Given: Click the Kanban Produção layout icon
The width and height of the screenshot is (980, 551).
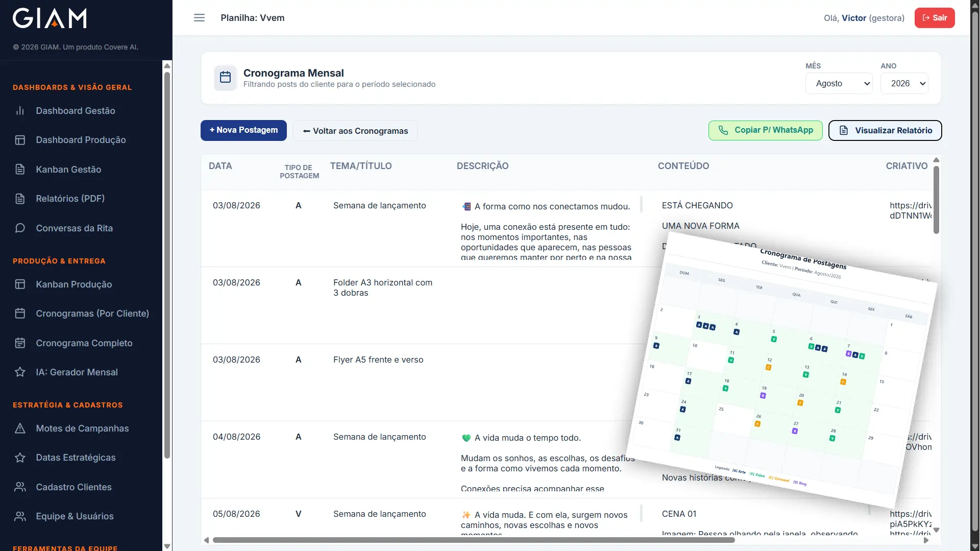Looking at the screenshot, I should point(20,284).
